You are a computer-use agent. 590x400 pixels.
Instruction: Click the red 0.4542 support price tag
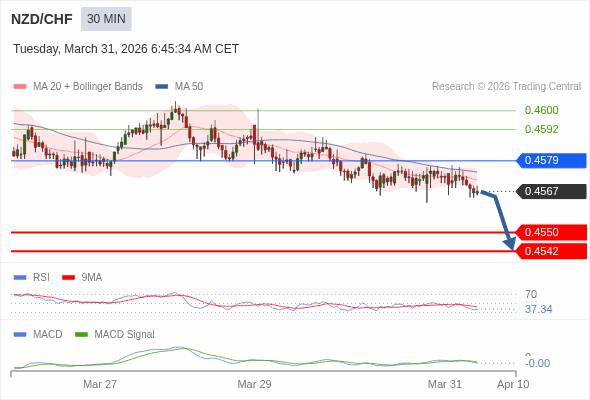[551, 251]
